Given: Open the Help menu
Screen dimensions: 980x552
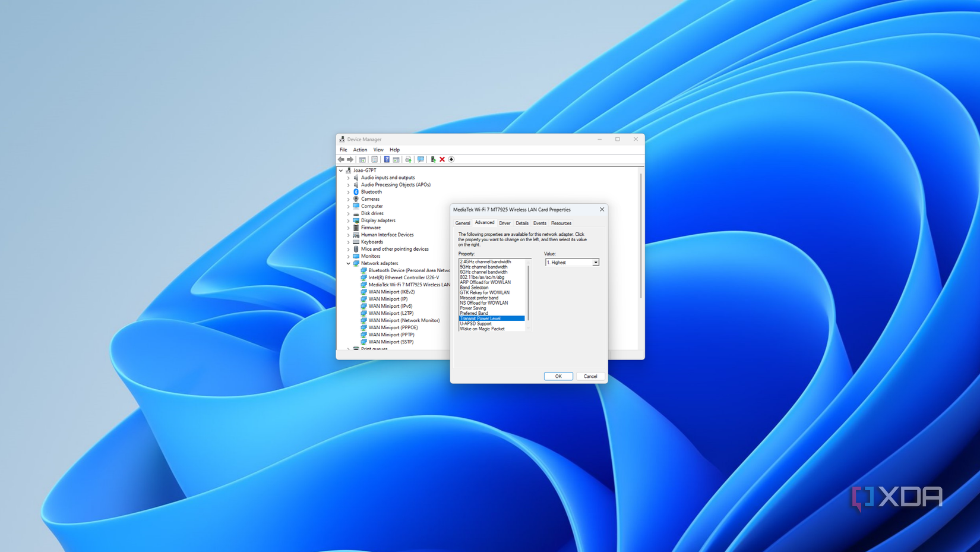Looking at the screenshot, I should [394, 150].
